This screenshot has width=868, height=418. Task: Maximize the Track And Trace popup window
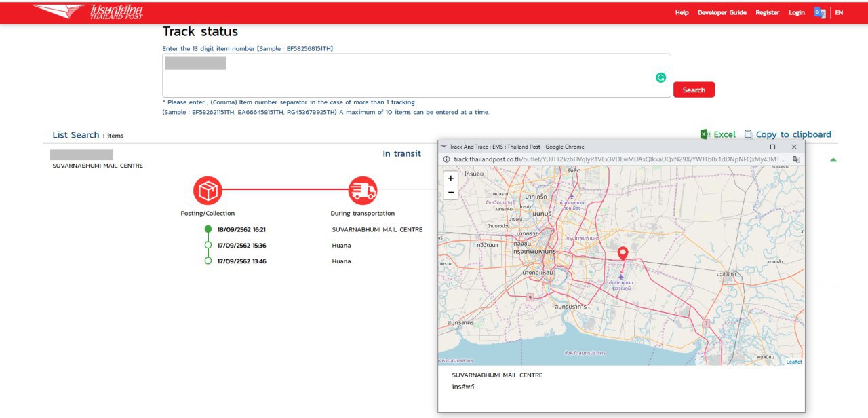coord(772,147)
